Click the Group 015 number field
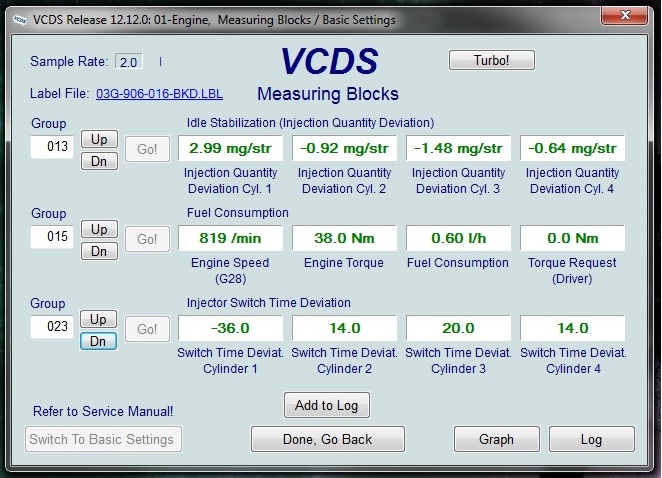Viewport: 662px width, 478px height. click(x=52, y=236)
